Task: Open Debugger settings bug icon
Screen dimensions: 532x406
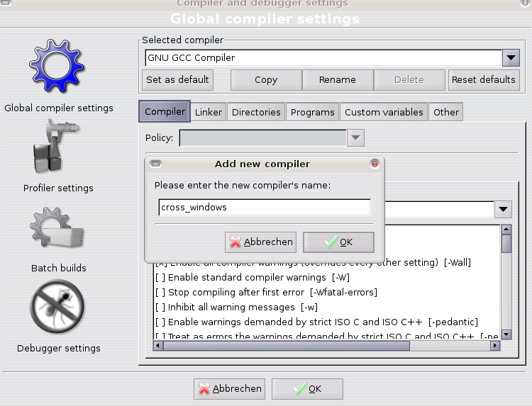Action: [x=57, y=306]
